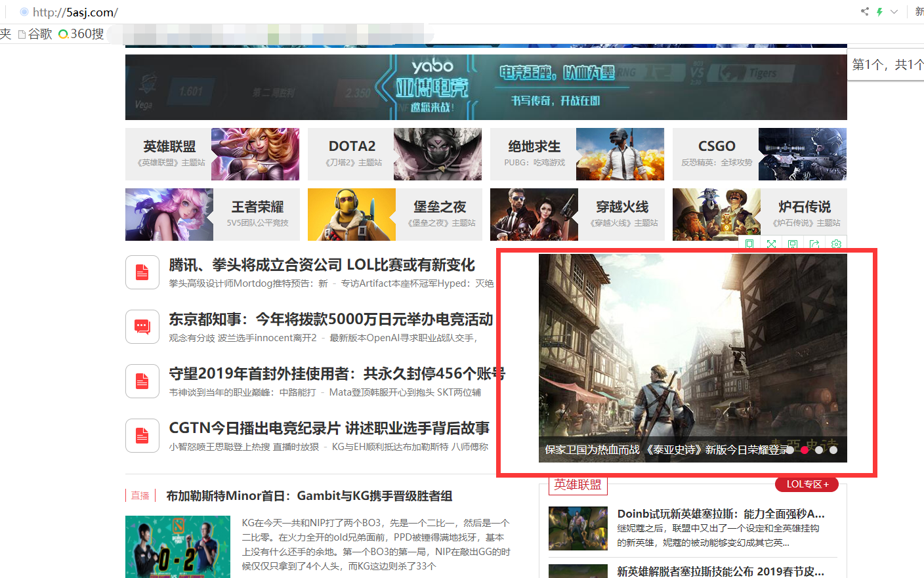Click the thumbnail beside the Doinb article

tap(578, 528)
